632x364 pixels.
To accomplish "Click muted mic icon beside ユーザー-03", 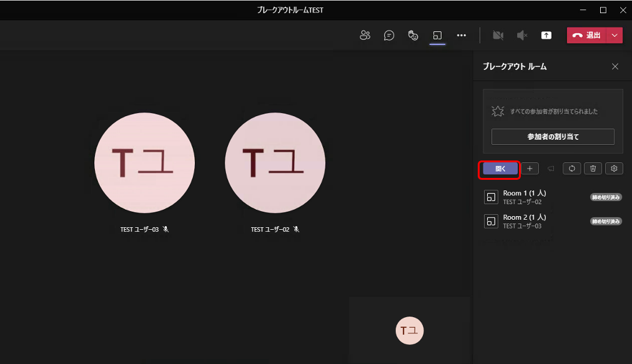I will [165, 229].
